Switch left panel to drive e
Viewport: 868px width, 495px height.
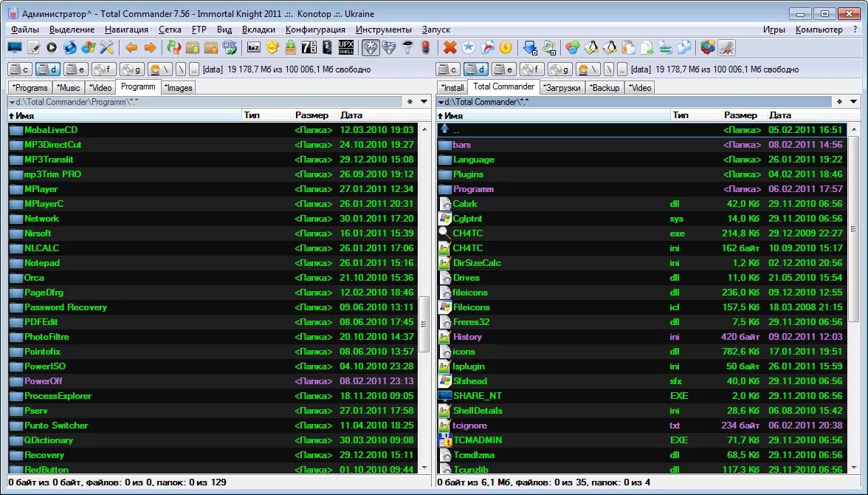click(x=76, y=69)
